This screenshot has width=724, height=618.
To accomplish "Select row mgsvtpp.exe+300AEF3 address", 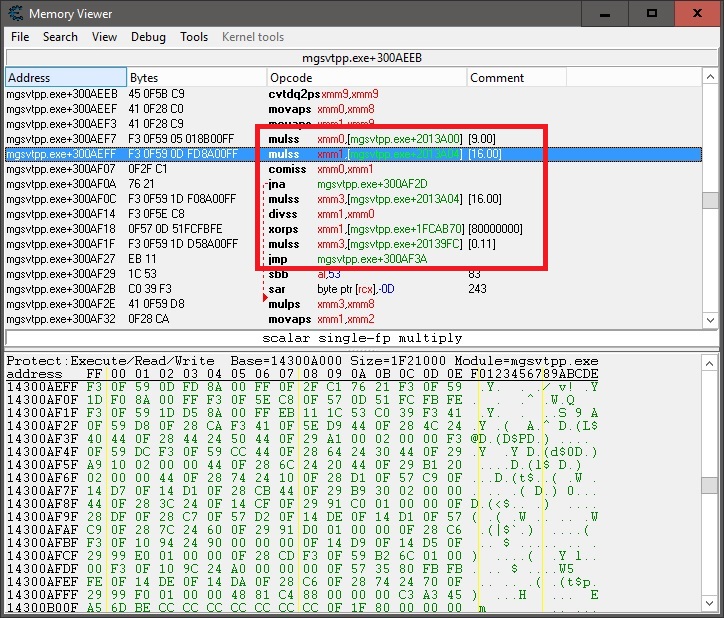I will 61,124.
